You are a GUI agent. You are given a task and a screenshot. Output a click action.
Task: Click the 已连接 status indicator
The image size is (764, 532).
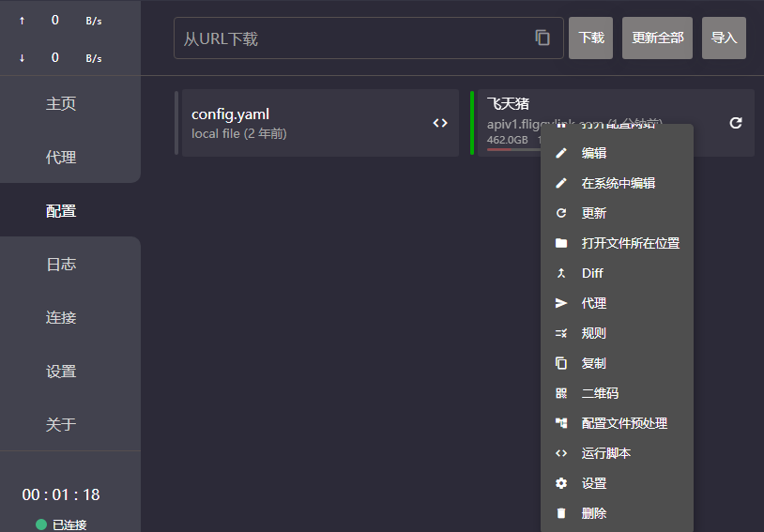[x=61, y=524]
